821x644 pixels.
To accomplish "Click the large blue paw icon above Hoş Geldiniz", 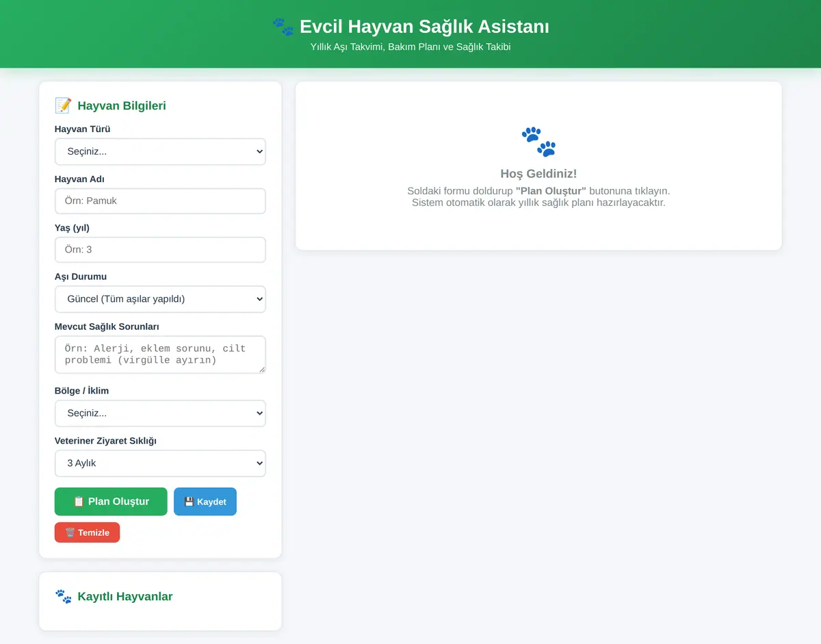I will click(x=538, y=142).
